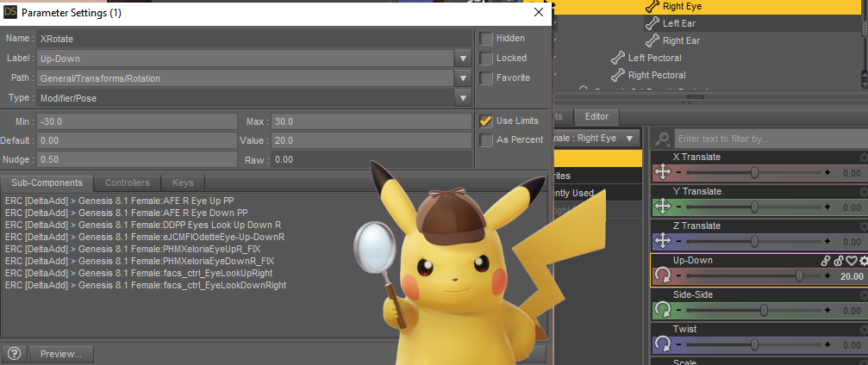Click the 'Enter text to filter by' box
This screenshot has width=868, height=365.
pyautogui.click(x=771, y=139)
